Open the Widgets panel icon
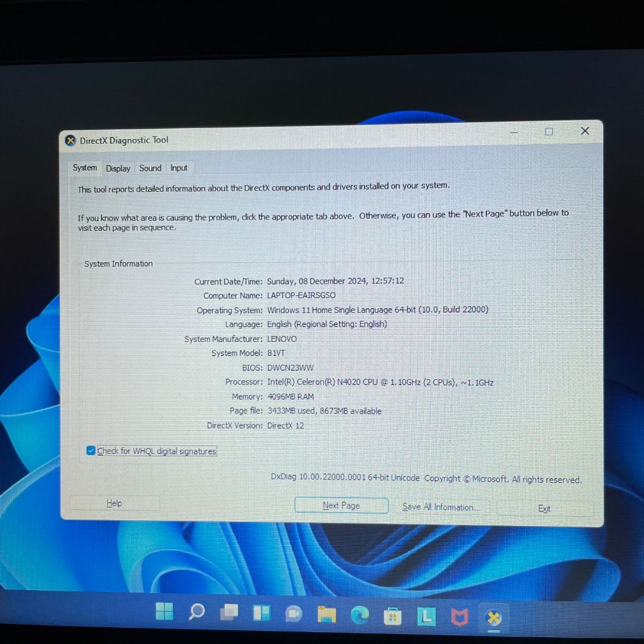The image size is (644, 644). (261, 613)
